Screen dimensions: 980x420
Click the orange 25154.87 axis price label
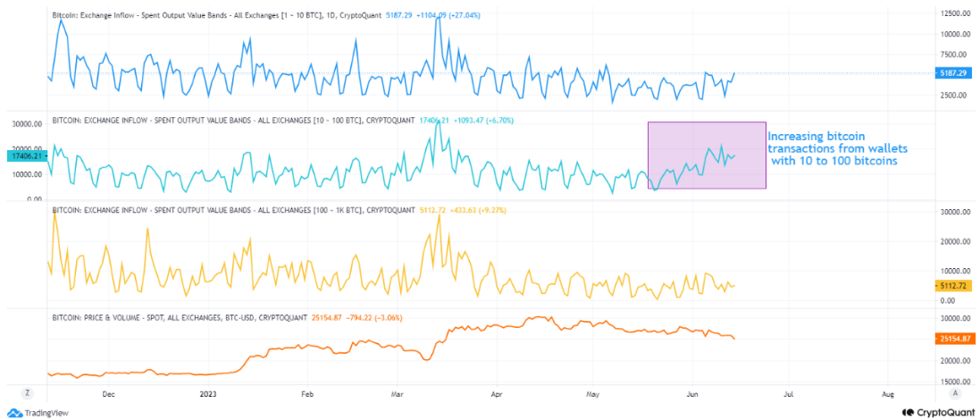[953, 339]
